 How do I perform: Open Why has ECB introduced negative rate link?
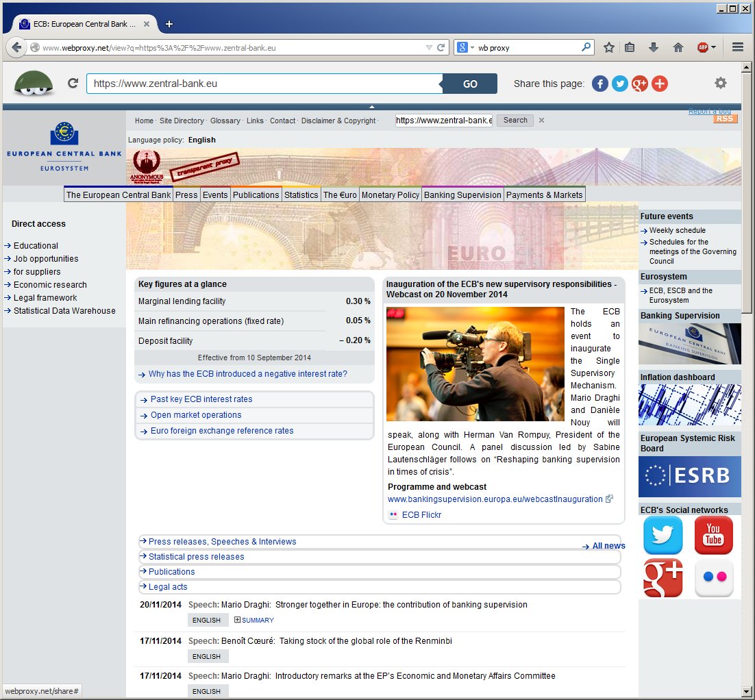coord(247,373)
